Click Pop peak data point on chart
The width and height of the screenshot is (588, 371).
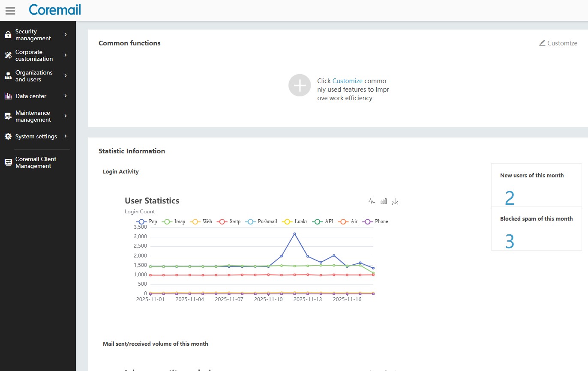pyautogui.click(x=294, y=234)
